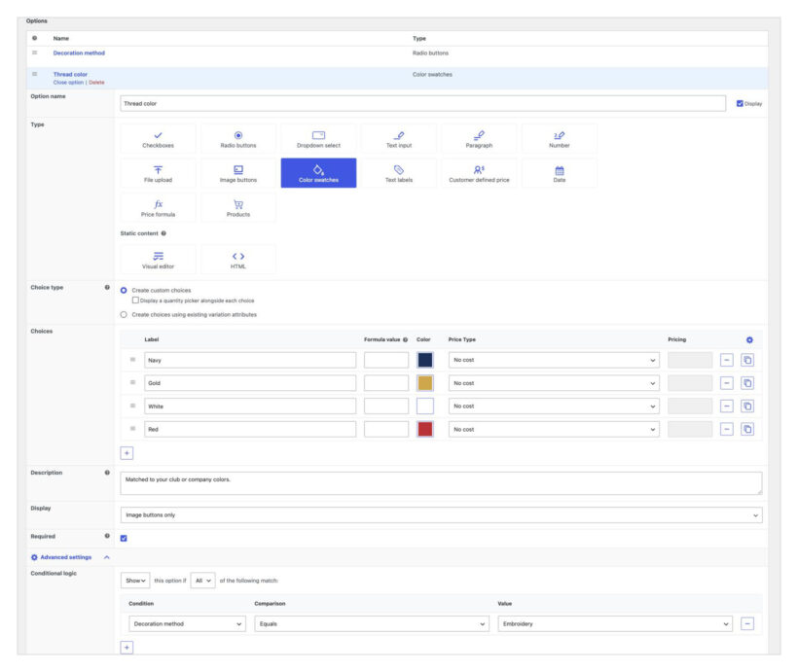The image size is (798, 672).
Task: Click the Choice type help icon
Action: coord(107,288)
